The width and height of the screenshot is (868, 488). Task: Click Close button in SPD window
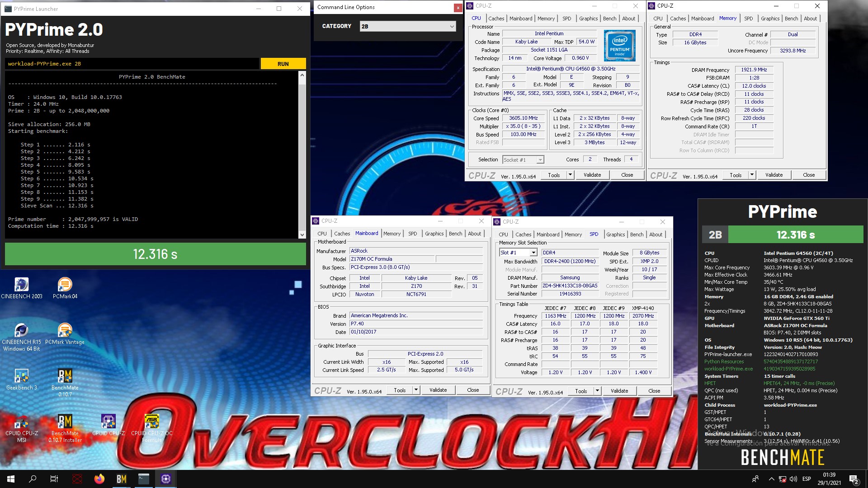click(654, 391)
